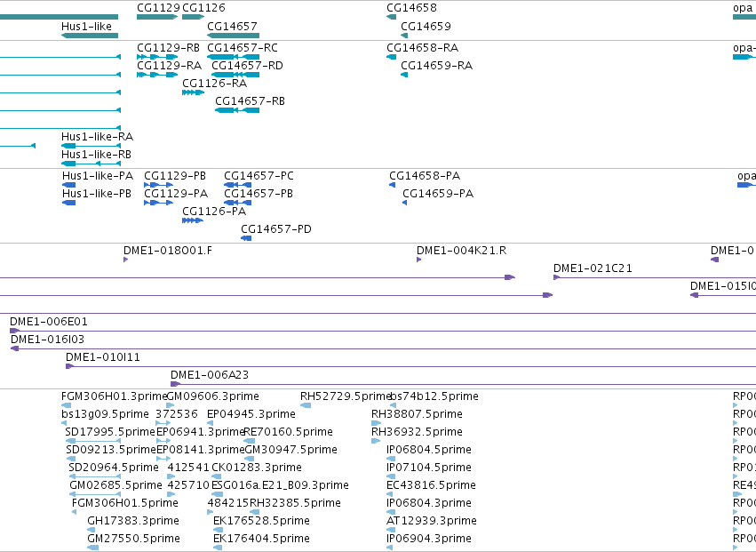Select the RH38807.5prime EST label
The image size is (756, 552).
[417, 414]
